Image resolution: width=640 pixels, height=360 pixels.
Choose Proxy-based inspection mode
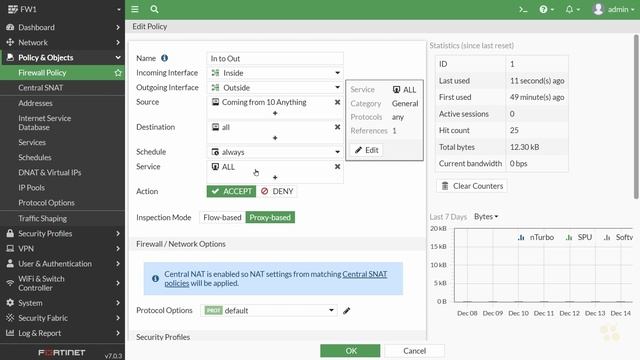pos(270,218)
